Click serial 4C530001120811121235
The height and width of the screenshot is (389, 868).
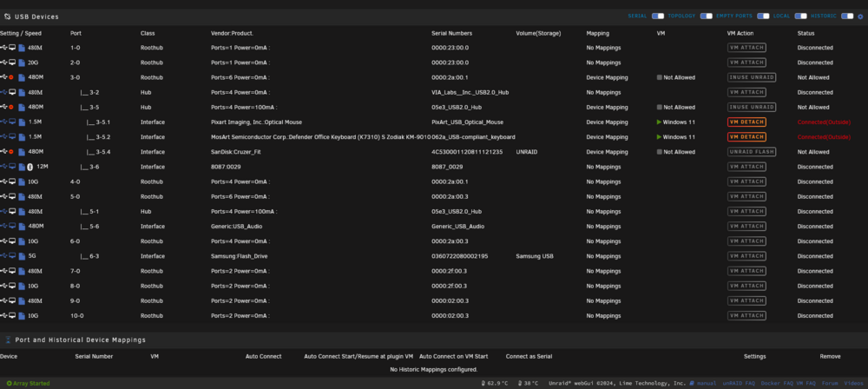pos(467,152)
